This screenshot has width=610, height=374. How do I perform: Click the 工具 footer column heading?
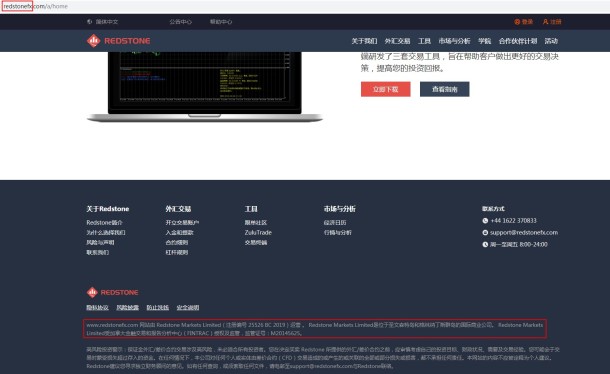coord(251,209)
